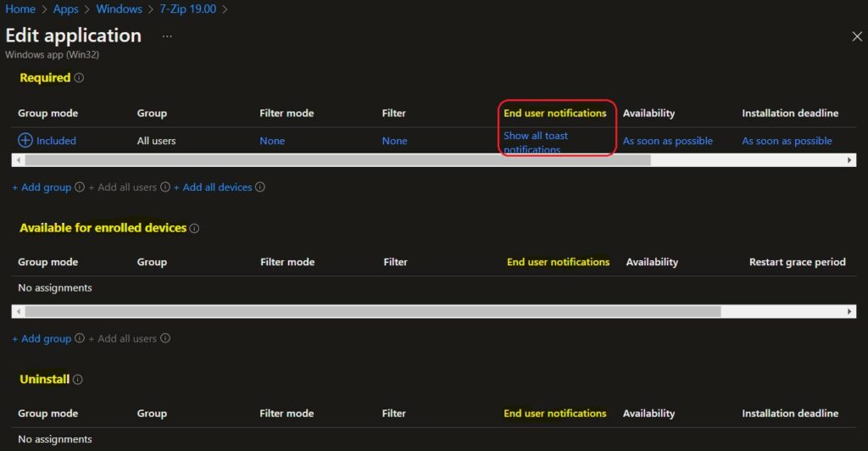The image size is (868, 451).
Task: Click the Uninstall section heading
Action: tap(44, 380)
